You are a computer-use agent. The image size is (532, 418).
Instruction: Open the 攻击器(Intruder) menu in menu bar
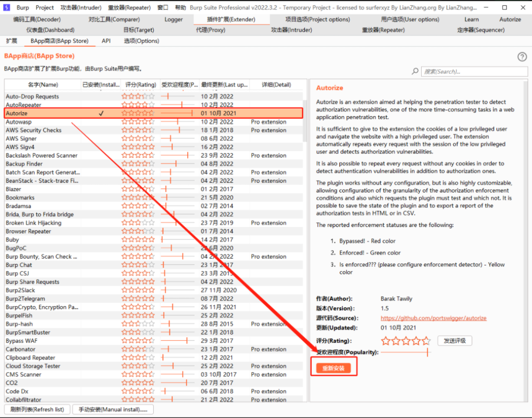point(81,7)
